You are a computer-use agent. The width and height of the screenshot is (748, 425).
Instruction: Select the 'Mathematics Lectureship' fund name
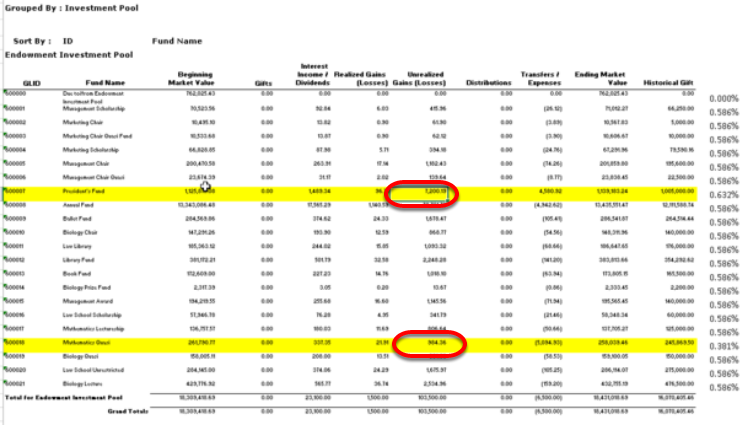(x=94, y=329)
